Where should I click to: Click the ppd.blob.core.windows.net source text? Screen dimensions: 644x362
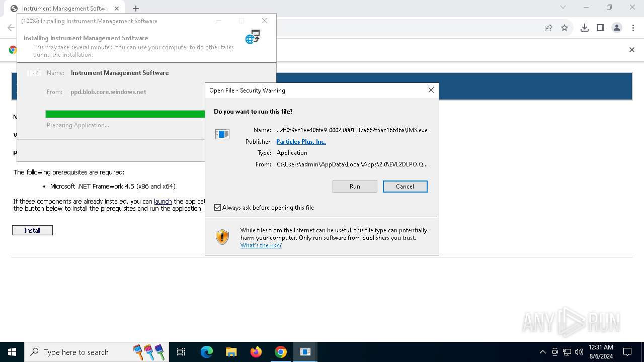(x=108, y=92)
